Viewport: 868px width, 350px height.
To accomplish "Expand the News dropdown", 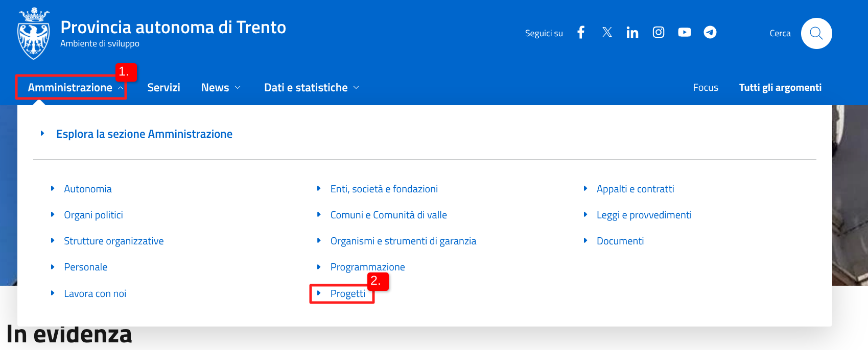I will [221, 88].
